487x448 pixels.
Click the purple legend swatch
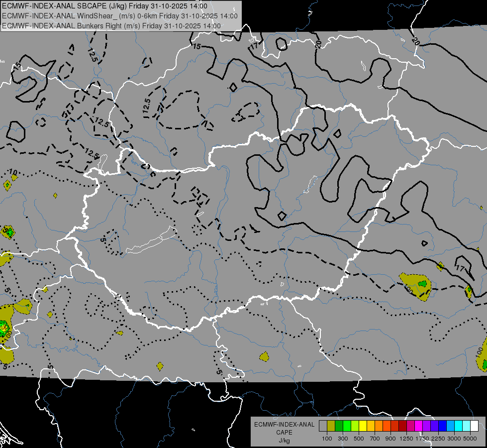426,426
